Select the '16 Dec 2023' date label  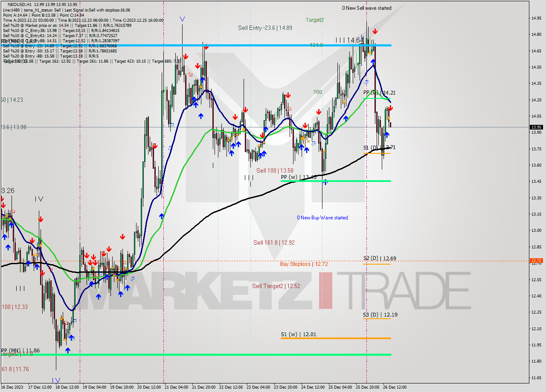[x=11, y=387]
